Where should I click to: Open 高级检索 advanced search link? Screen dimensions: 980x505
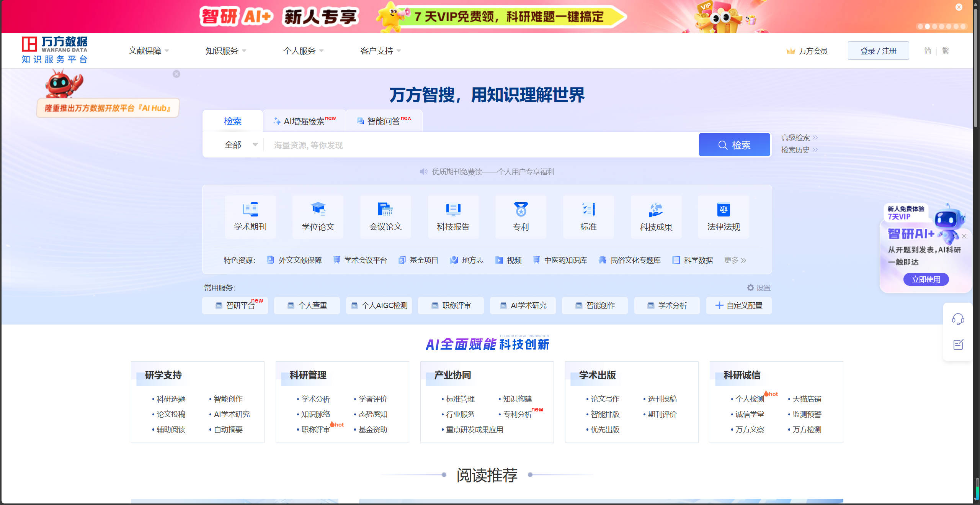(x=799, y=138)
